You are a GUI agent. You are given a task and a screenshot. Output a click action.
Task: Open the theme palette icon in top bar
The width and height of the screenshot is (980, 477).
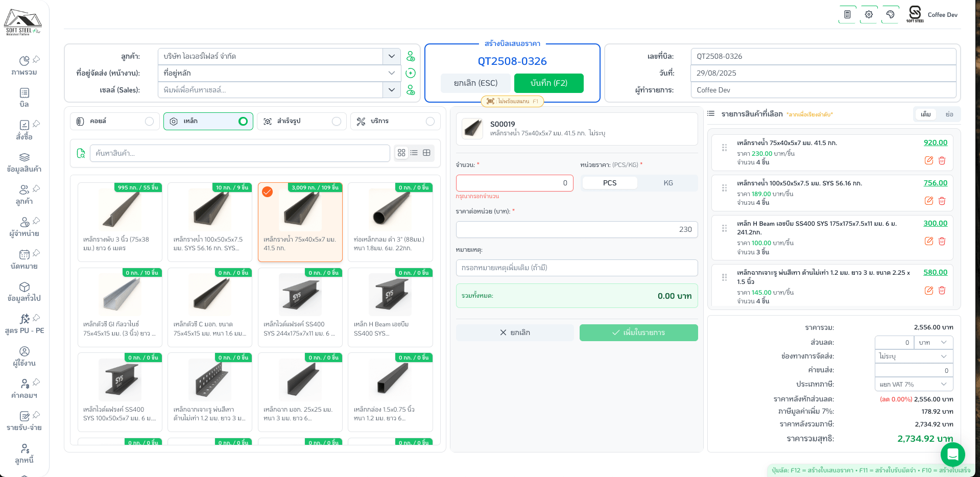[890, 14]
